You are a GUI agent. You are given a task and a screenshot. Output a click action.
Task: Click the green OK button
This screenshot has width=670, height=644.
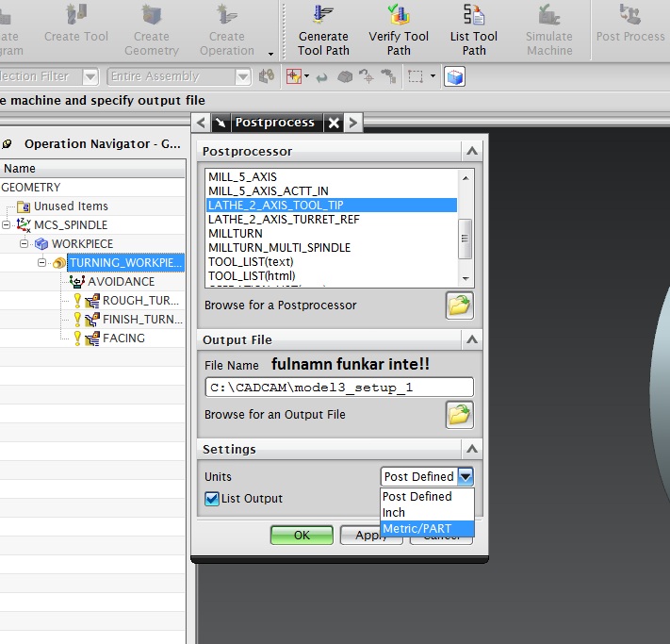click(x=302, y=535)
